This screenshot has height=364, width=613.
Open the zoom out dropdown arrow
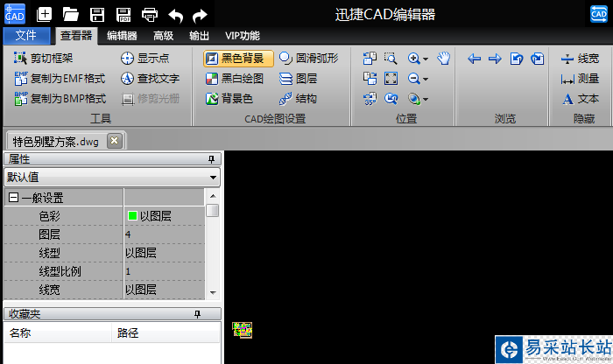pos(426,80)
